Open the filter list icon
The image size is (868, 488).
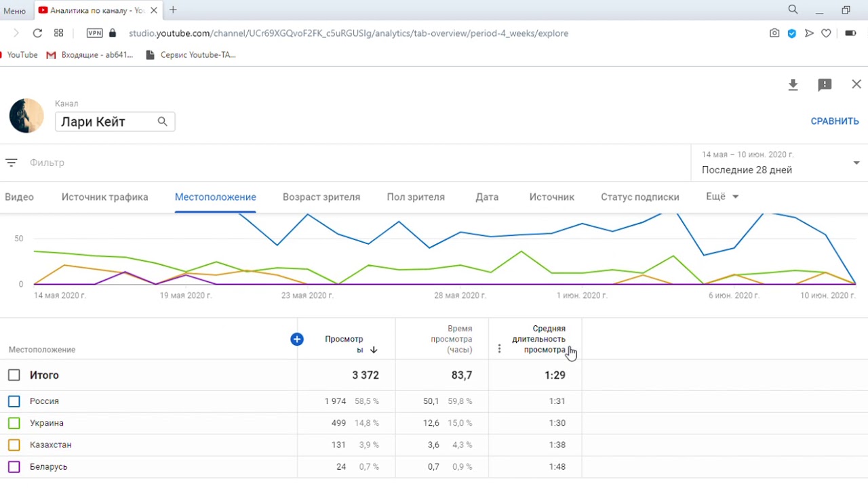[x=11, y=163]
